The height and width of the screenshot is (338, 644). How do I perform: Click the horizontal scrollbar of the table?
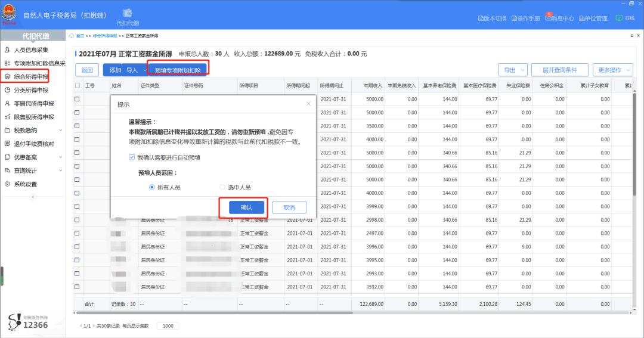pyautogui.click(x=213, y=313)
